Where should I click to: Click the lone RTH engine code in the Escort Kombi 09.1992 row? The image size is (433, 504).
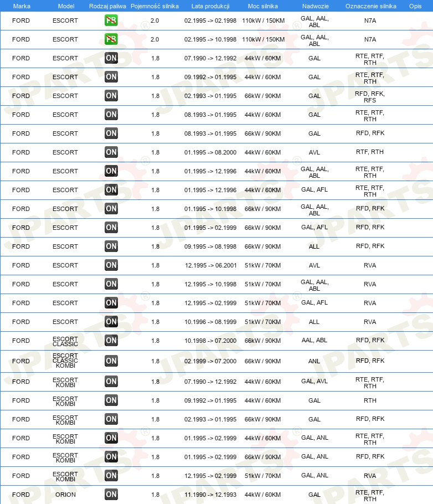370,400
